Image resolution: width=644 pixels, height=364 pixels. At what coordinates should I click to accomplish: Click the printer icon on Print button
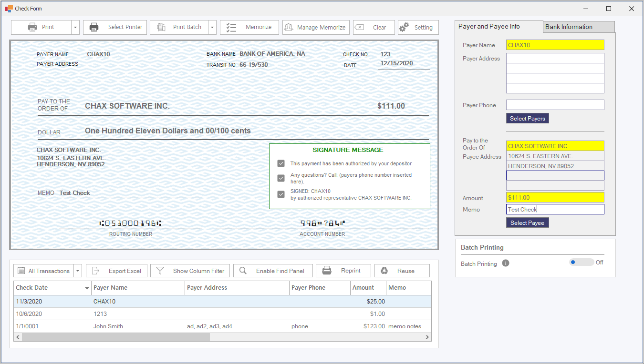pos(32,27)
